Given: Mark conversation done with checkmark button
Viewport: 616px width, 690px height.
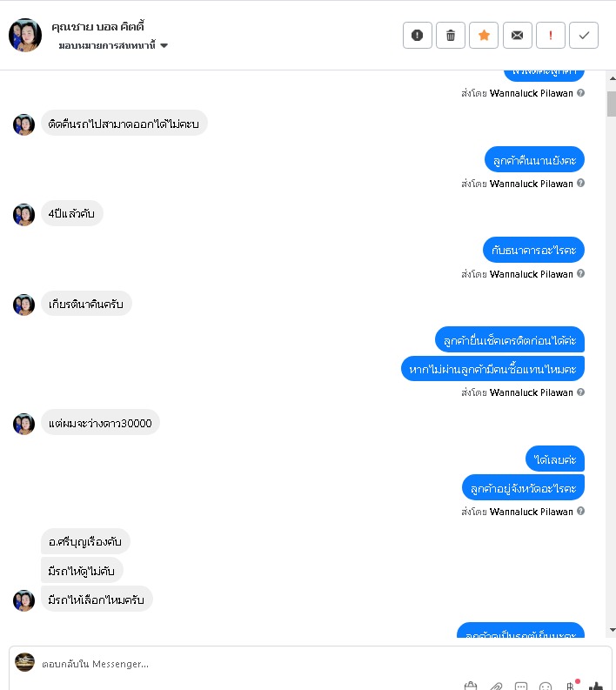Looking at the screenshot, I should pyautogui.click(x=584, y=35).
